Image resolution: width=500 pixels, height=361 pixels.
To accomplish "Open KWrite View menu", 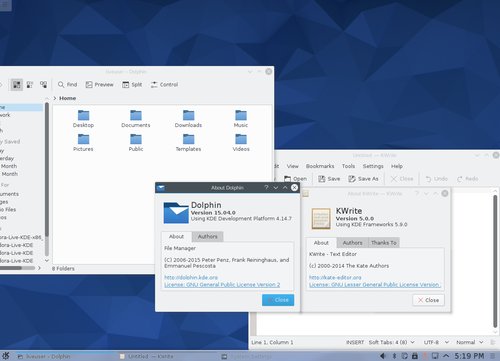I will click(292, 166).
